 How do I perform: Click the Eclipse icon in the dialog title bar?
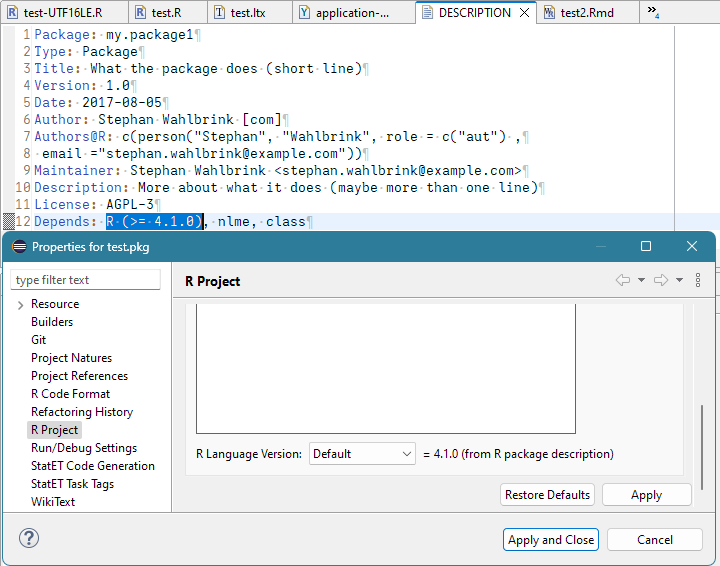pyautogui.click(x=18, y=247)
